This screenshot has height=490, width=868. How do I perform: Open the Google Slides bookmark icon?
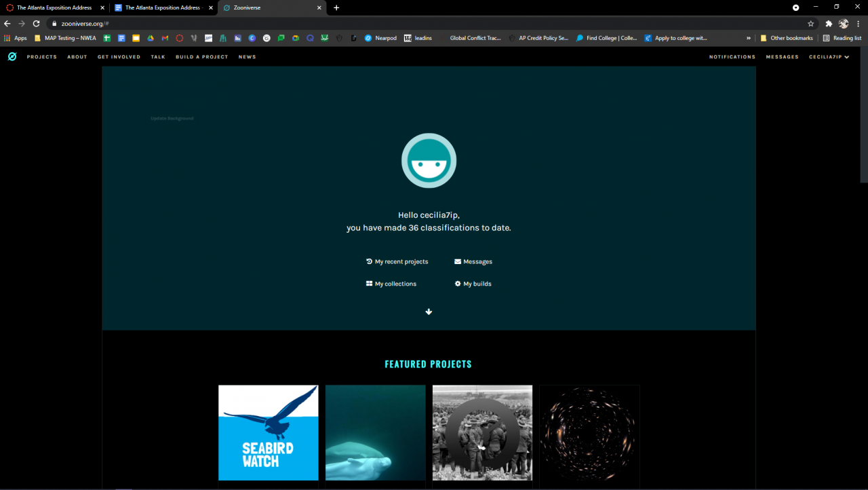[136, 38]
